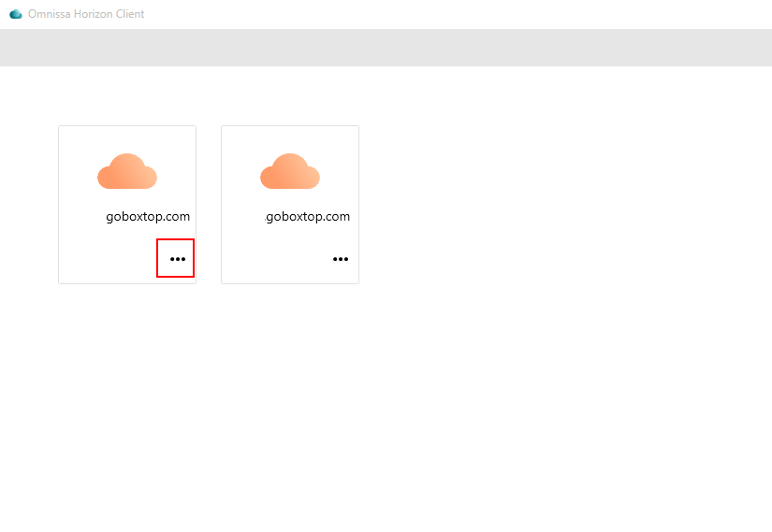Click the right card's .goboxtop.com server name
Image resolution: width=772 pixels, height=532 pixels.
coord(307,217)
